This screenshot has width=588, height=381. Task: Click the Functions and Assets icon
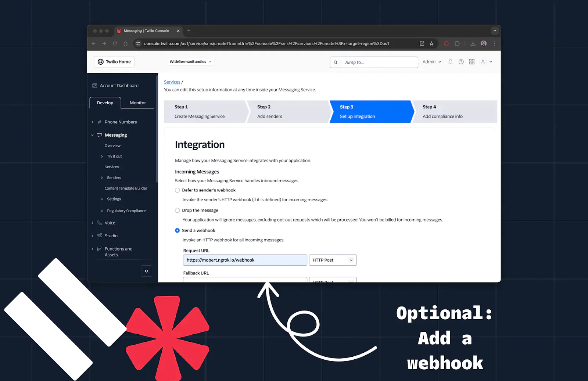click(99, 249)
